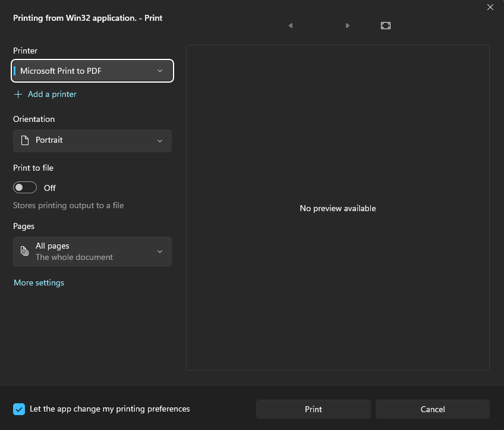504x430 pixels.
Task: Click the plus icon beside Add a printer
Action: click(x=18, y=94)
